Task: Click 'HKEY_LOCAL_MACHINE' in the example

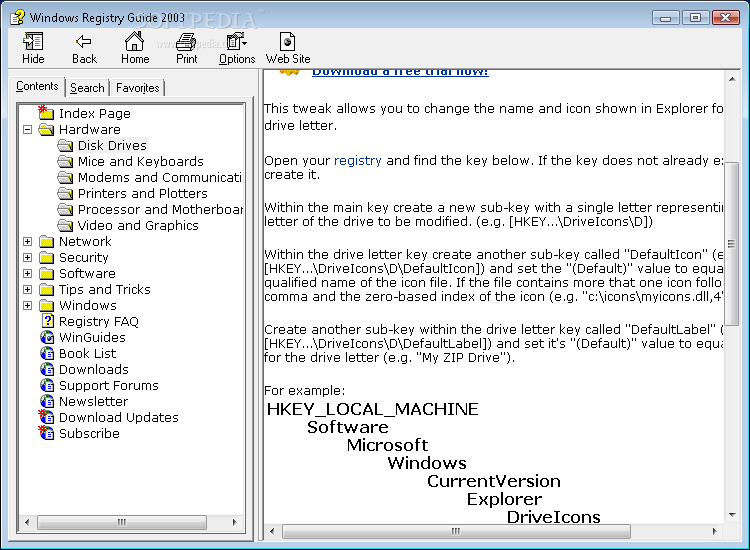Action: click(373, 409)
